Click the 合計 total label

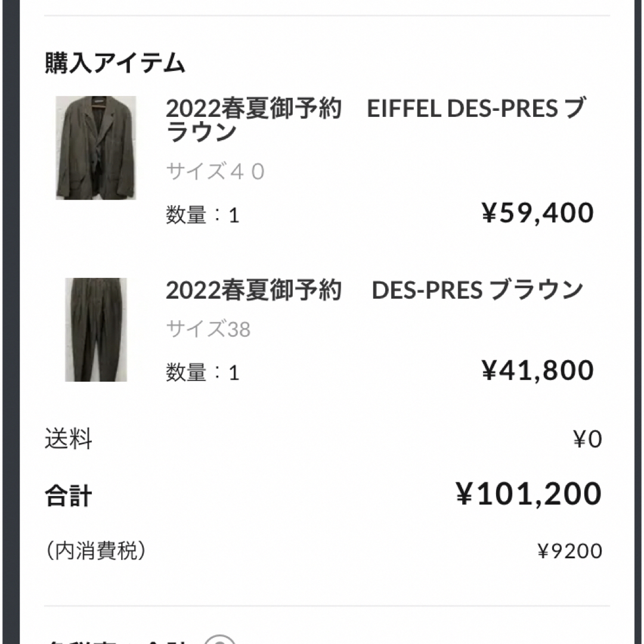(x=68, y=496)
